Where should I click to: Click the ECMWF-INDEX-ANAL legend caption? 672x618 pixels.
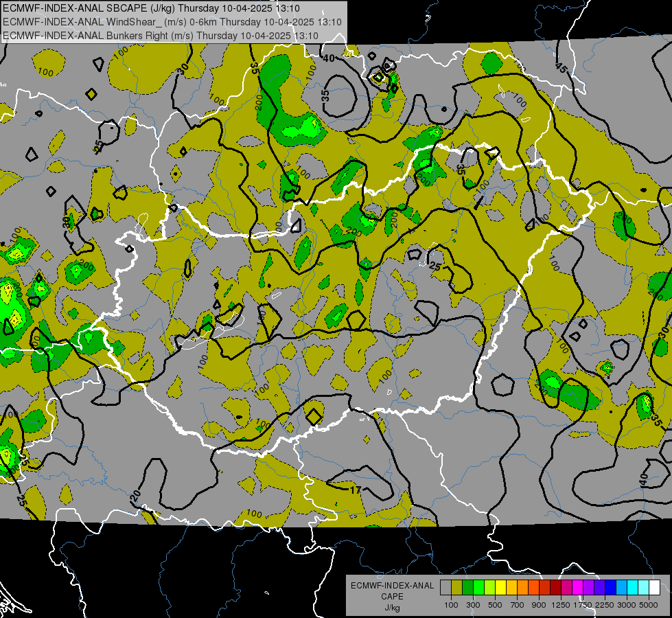392,586
